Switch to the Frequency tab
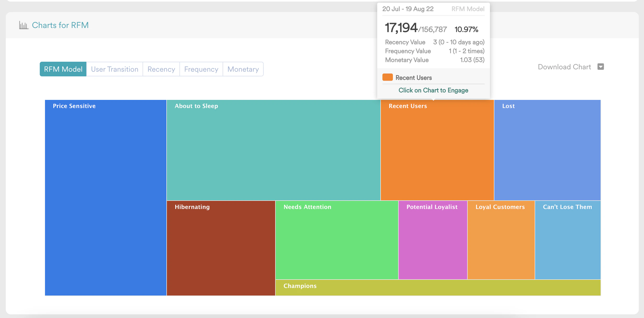 [x=201, y=69]
